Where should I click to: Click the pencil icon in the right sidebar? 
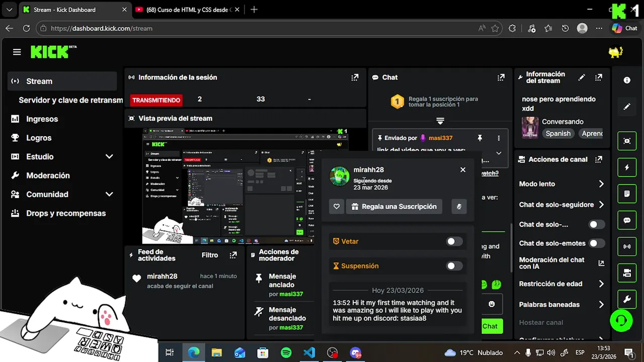pyautogui.click(x=627, y=107)
